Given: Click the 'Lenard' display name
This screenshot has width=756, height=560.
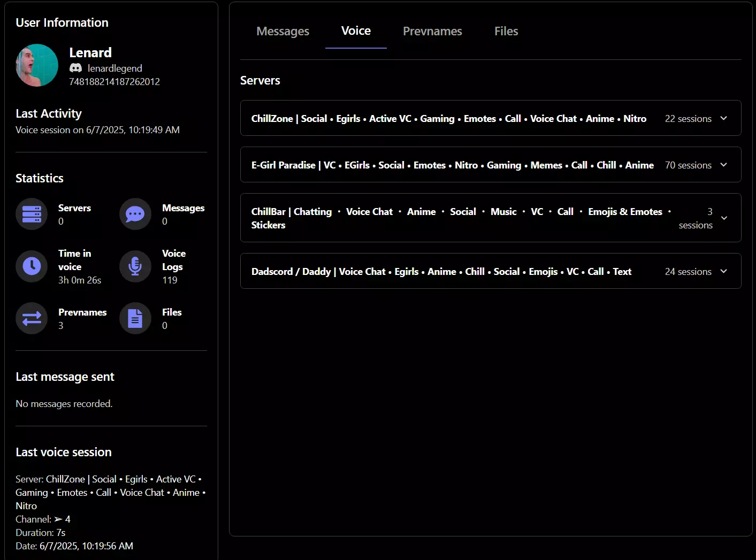Looking at the screenshot, I should [x=90, y=52].
